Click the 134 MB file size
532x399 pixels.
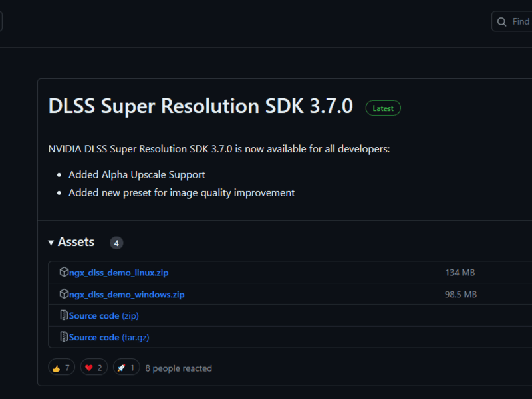coord(460,273)
